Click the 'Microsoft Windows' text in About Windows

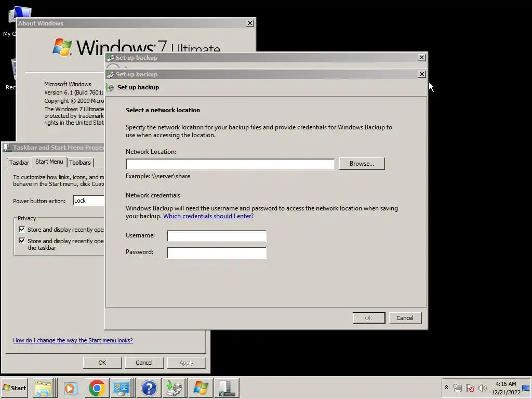68,84
